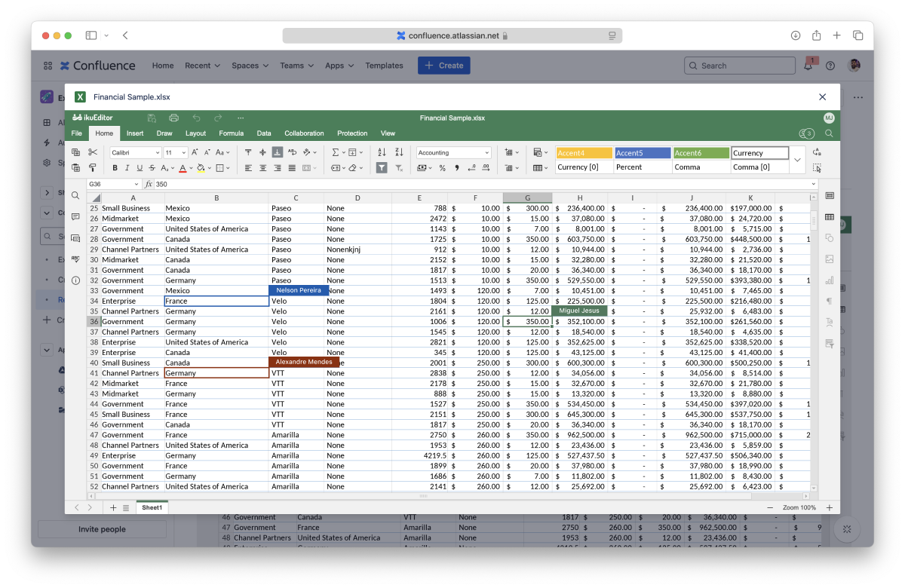
Task: Open the Find magnifier in left sidebar
Action: [75, 195]
